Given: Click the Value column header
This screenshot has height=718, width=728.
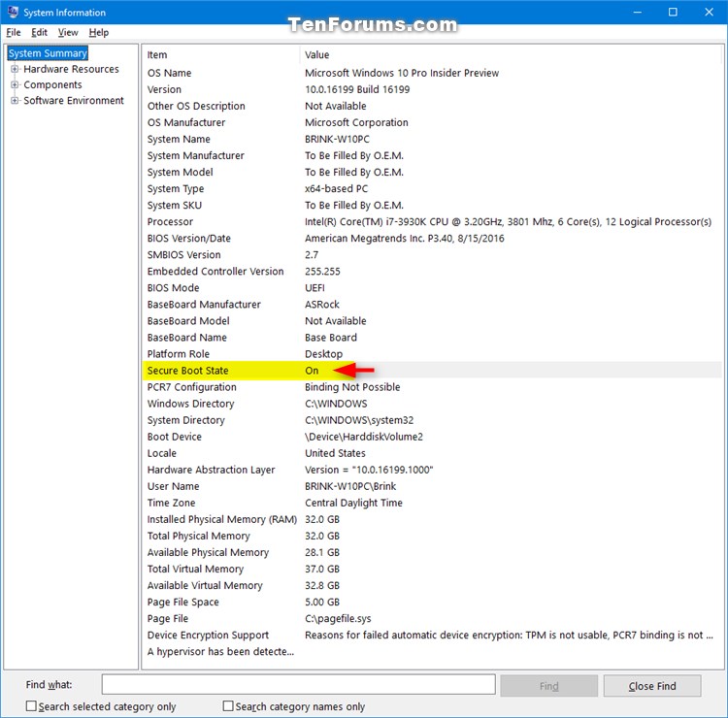Looking at the screenshot, I should [511, 54].
